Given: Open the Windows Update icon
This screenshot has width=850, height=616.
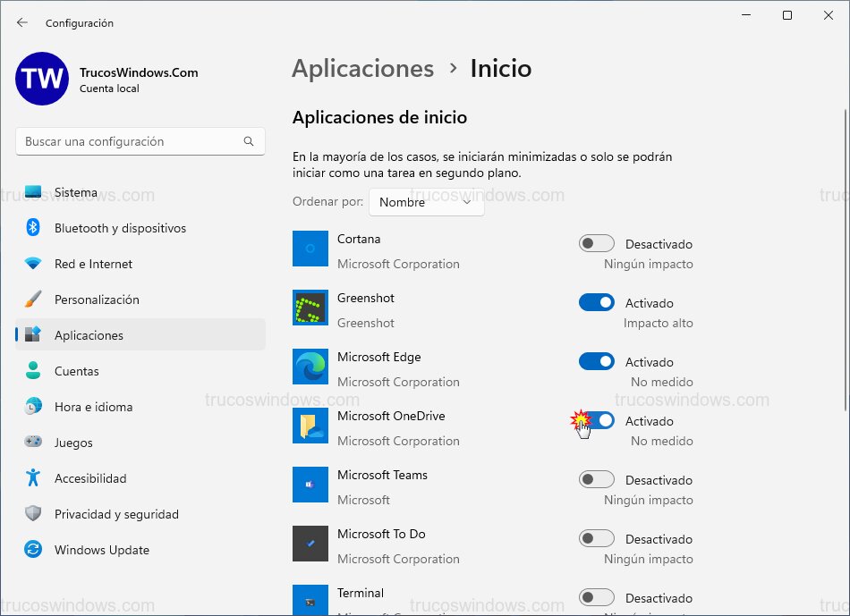Looking at the screenshot, I should tap(33, 550).
